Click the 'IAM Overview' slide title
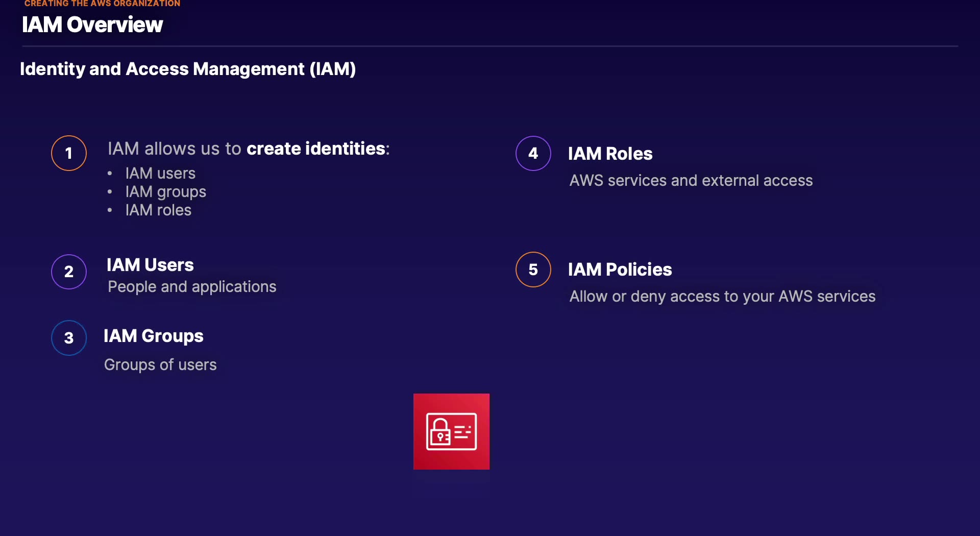Screen dimensions: 980x536 [92, 25]
